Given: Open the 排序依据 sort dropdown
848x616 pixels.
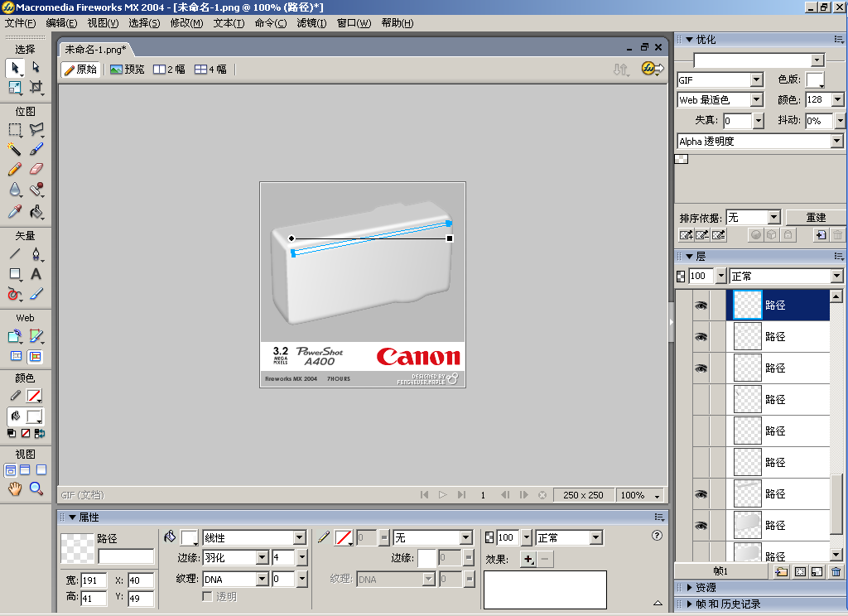Looking at the screenshot, I should pos(774,218).
